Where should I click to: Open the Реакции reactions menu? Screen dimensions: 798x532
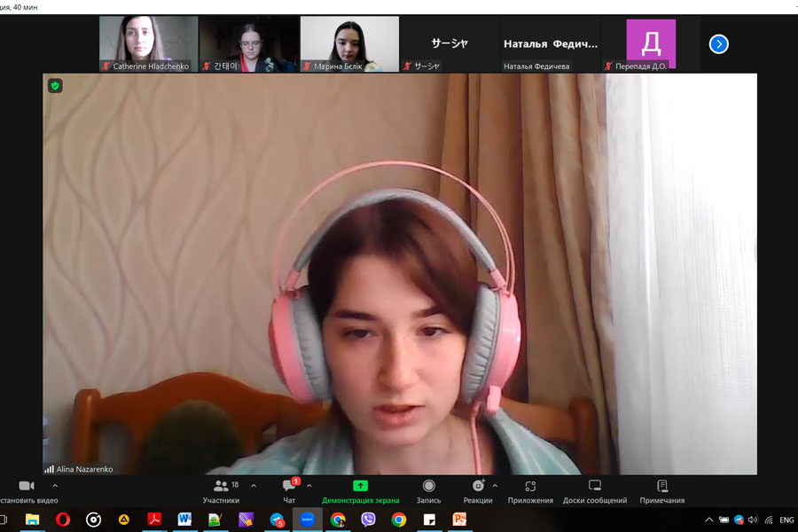click(x=478, y=492)
